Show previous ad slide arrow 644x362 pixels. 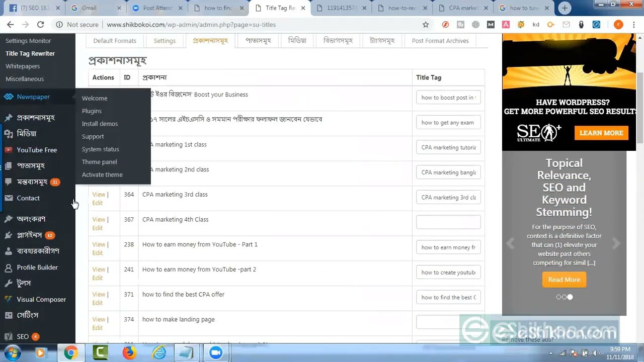(511, 244)
